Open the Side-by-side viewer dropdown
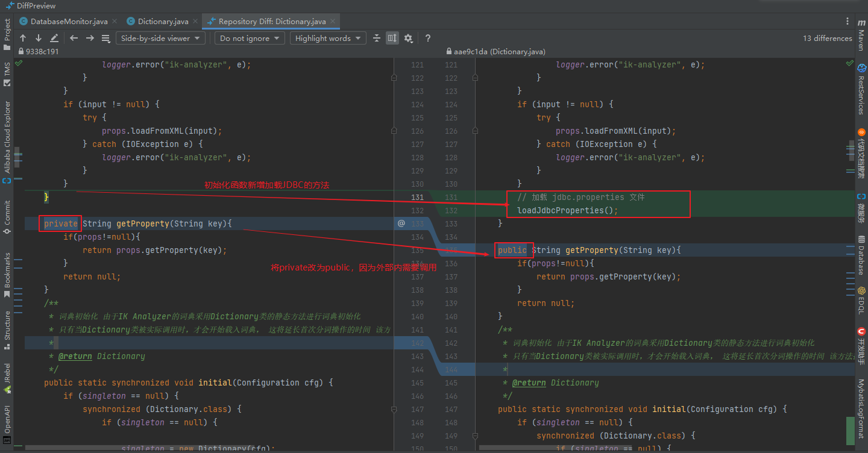Image resolution: width=868 pixels, height=453 pixels. point(160,38)
